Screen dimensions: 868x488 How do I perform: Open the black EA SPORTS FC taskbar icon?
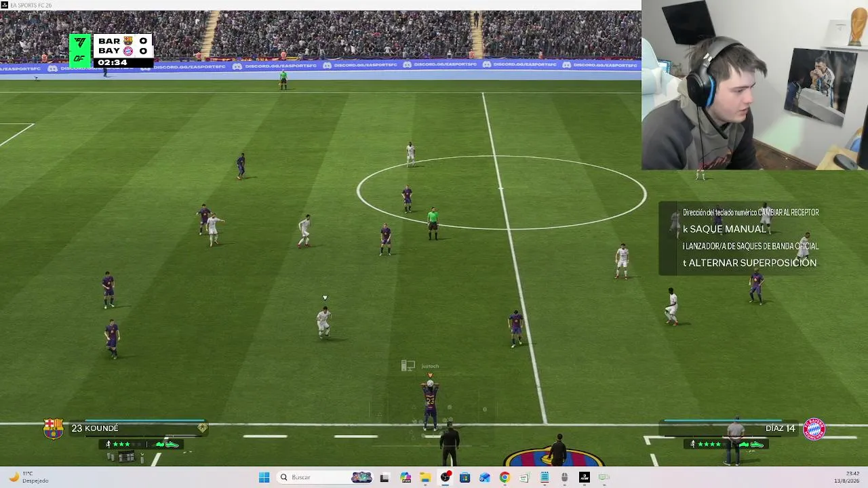click(x=585, y=477)
